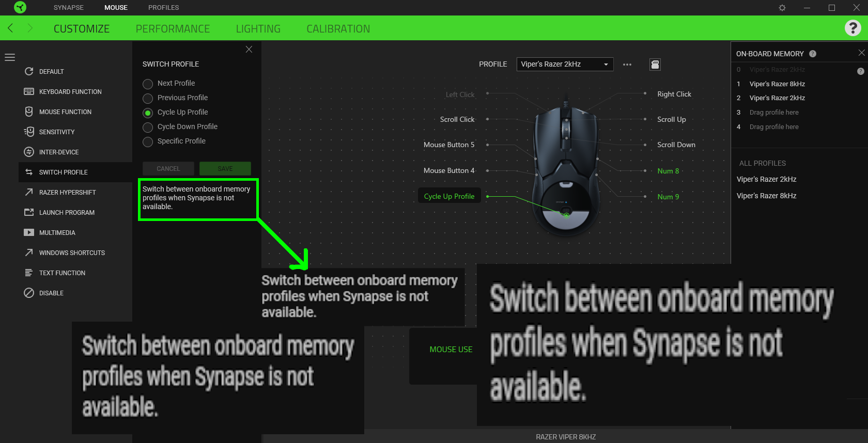Select onboard slot 1 Viper's Razer 8kHz
Viewport: 868px width, 443px height.
tap(777, 84)
